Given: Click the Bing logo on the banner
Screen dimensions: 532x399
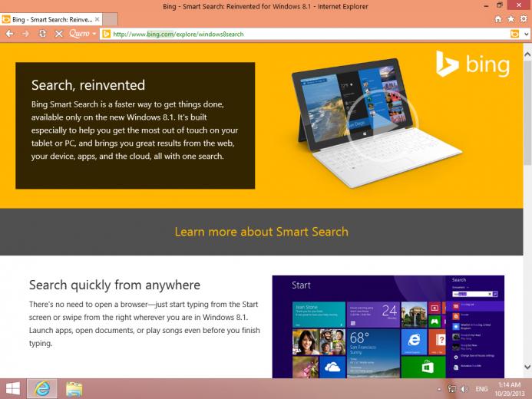Looking at the screenshot, I should 473,64.
